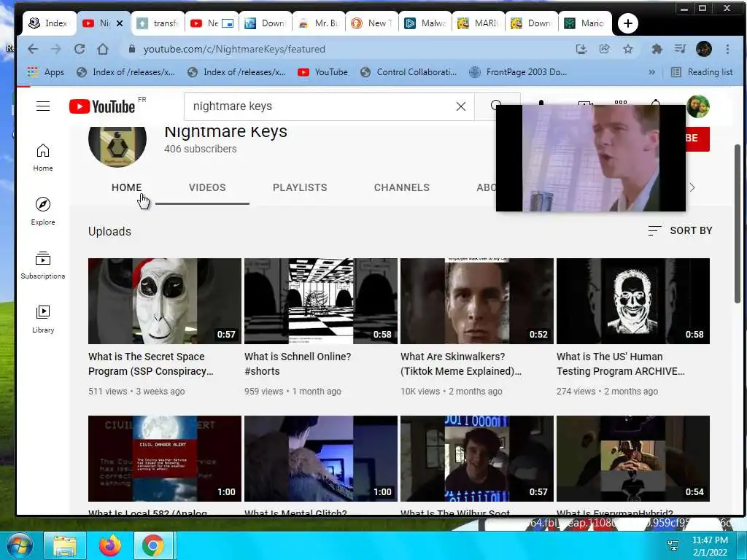Open the Chrome three-dot menu
Viewport: 747px width, 560px height.
tap(727, 49)
